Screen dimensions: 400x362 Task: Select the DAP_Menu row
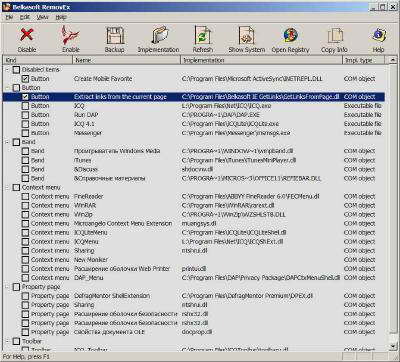pyautogui.click(x=193, y=278)
